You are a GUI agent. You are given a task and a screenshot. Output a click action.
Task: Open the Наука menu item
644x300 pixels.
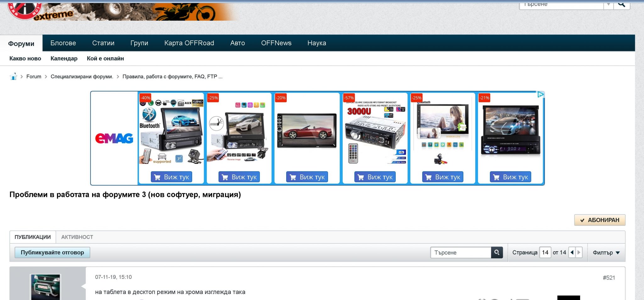coord(317,43)
